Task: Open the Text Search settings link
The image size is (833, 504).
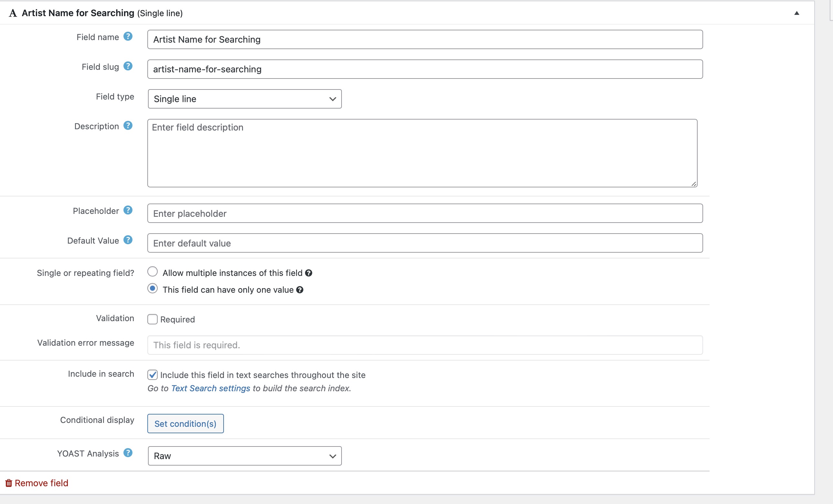Action: pyautogui.click(x=211, y=388)
